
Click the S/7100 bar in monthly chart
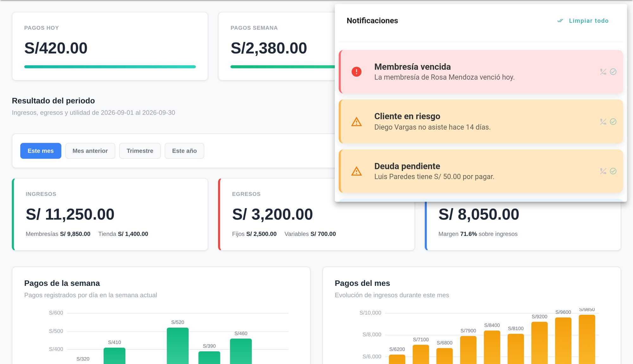pyautogui.click(x=421, y=355)
